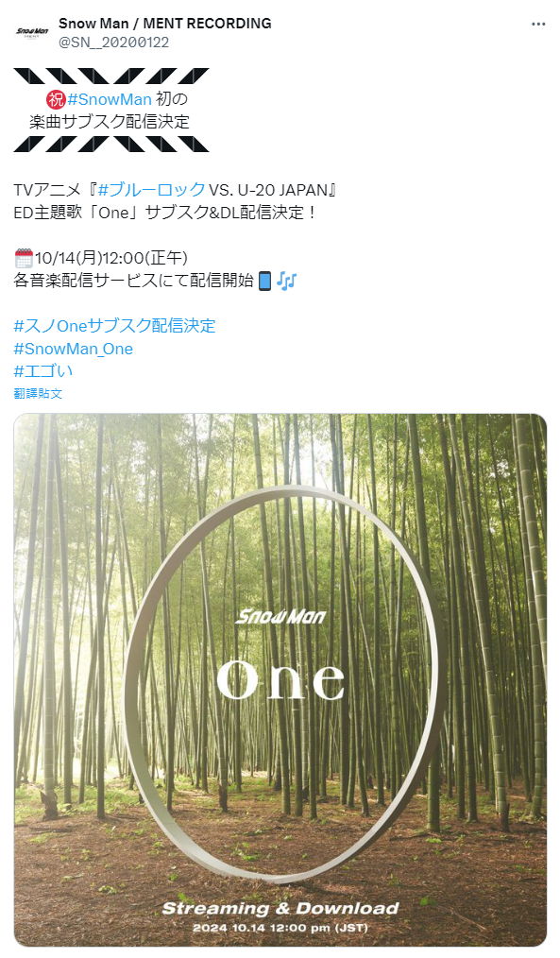Viewport: 560px width, 958px height.
Task: Click the @SN__20200122 handle
Action: 113,43
